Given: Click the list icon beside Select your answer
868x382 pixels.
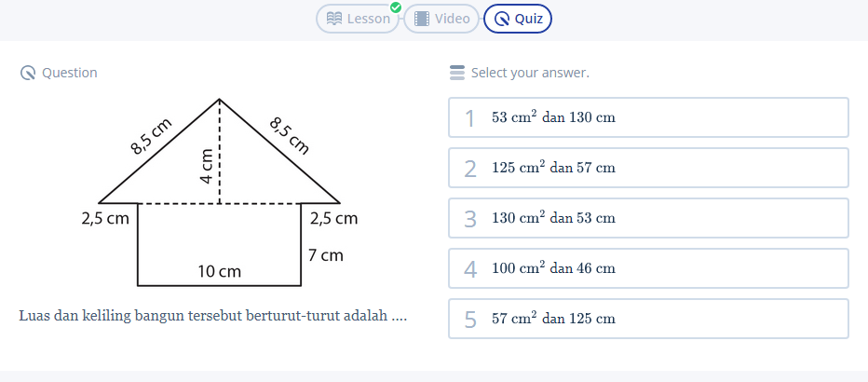Looking at the screenshot, I should pos(456,73).
